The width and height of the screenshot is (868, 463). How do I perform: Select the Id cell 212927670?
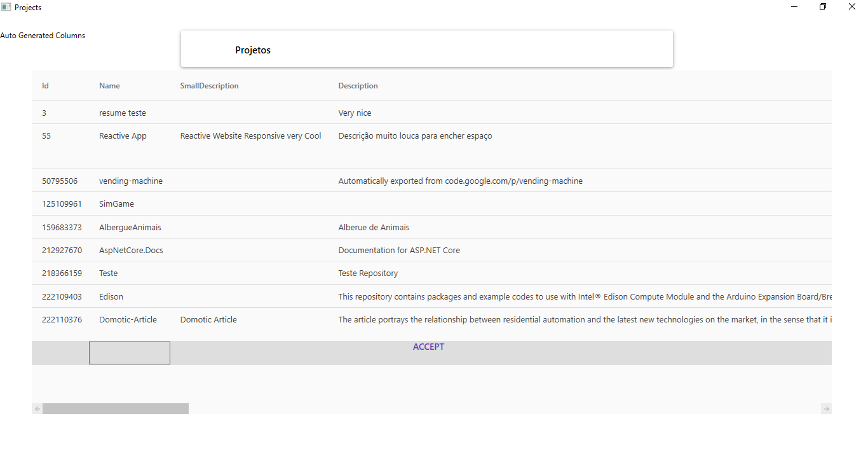pyautogui.click(x=60, y=250)
